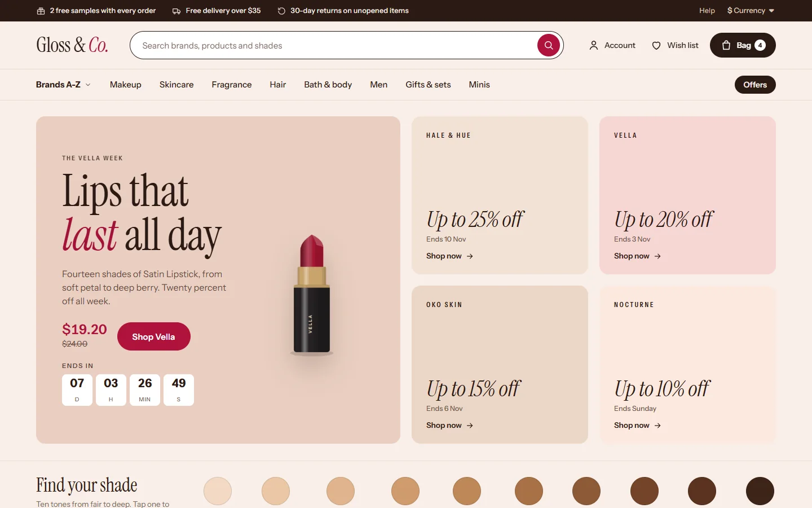The width and height of the screenshot is (812, 508).
Task: Select the third shade swatch
Action: pyautogui.click(x=341, y=491)
